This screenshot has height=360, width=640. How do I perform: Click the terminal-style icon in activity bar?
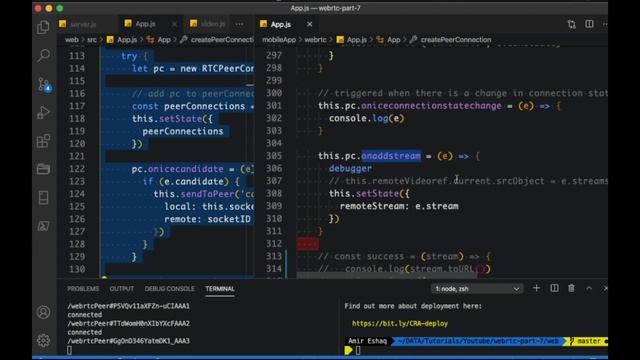coord(43,226)
